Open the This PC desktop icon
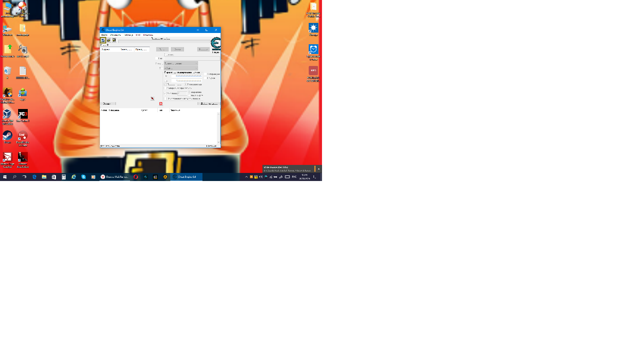This screenshot has width=644, height=362. click(7, 9)
